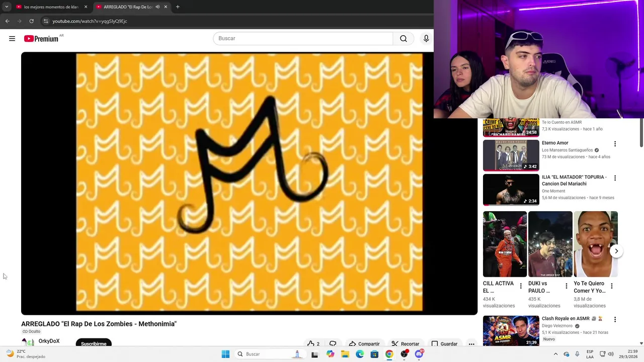The image size is (644, 362).
Task: Open the YouTube guide hamburger menu
Action: point(12,39)
